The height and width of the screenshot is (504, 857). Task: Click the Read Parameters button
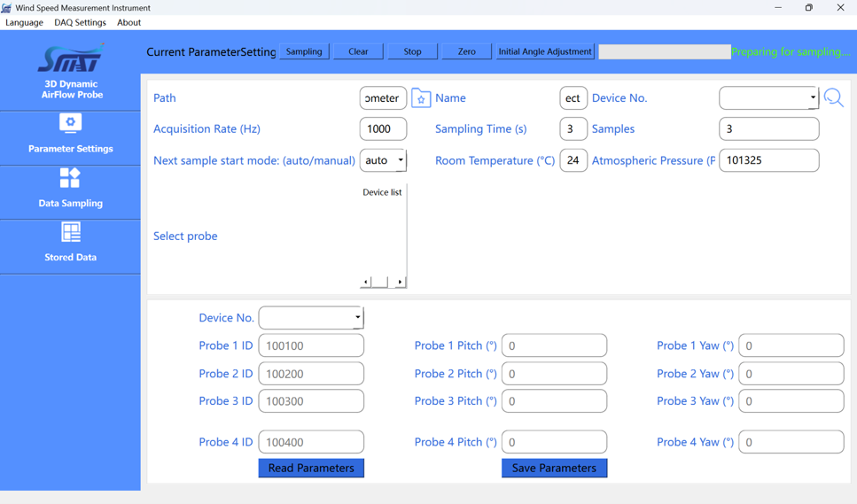tap(311, 468)
